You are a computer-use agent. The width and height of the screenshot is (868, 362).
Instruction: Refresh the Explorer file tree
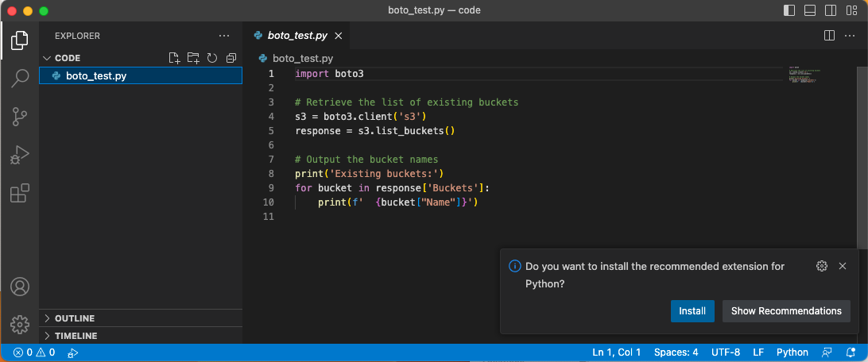[x=212, y=58]
